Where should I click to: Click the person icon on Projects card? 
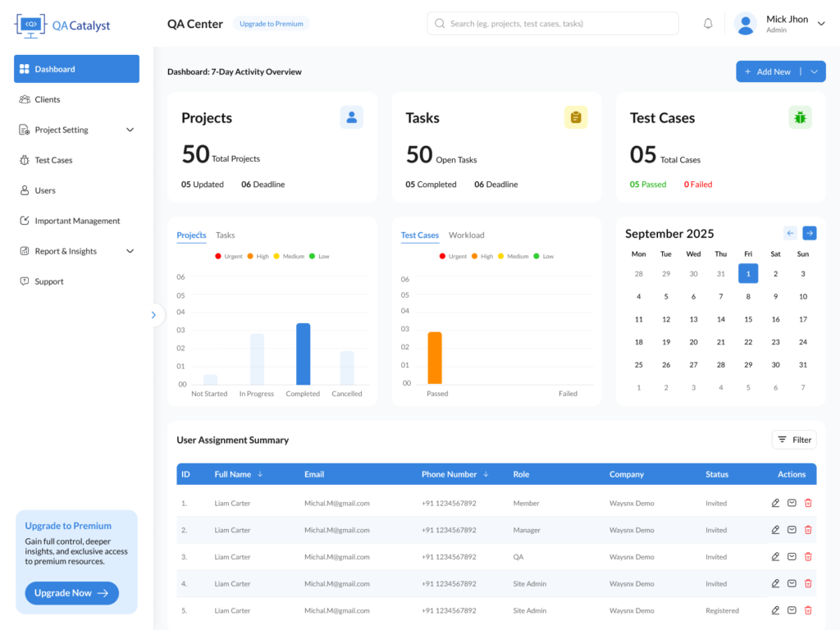pyautogui.click(x=352, y=117)
